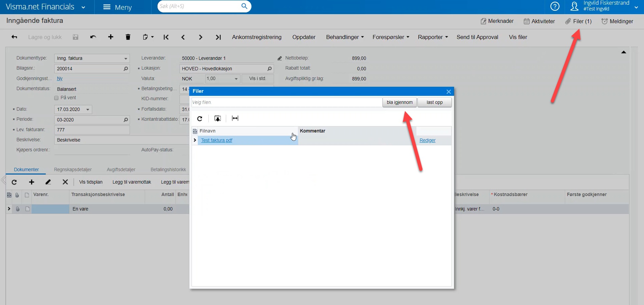This screenshot has height=305, width=644.
Task: Edit the row with the pencil icon
Action: click(x=48, y=182)
